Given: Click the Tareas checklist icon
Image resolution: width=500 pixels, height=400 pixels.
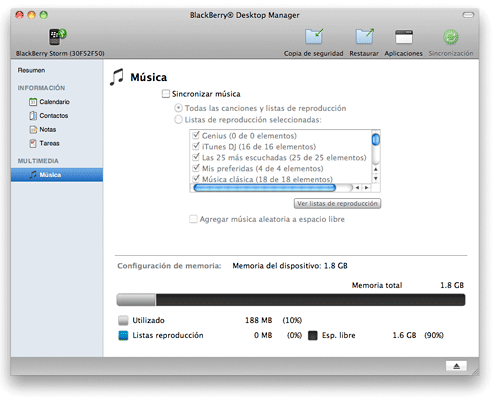Looking at the screenshot, I should tap(33, 143).
